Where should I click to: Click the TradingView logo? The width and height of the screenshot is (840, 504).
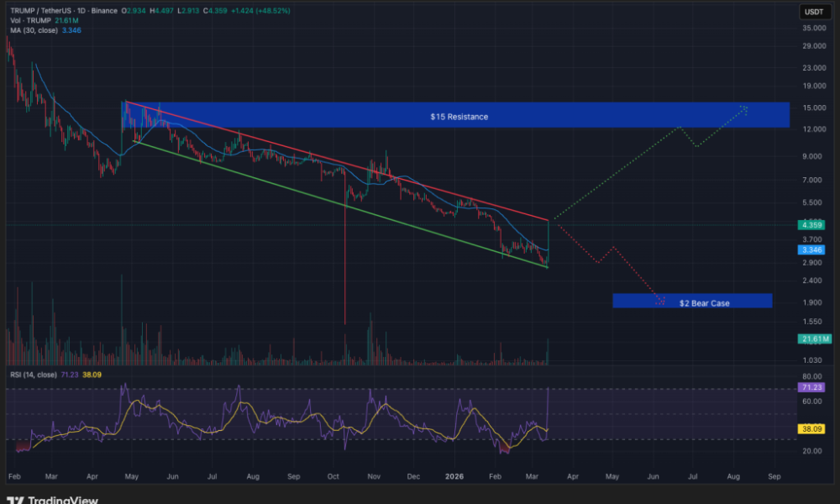55,500
